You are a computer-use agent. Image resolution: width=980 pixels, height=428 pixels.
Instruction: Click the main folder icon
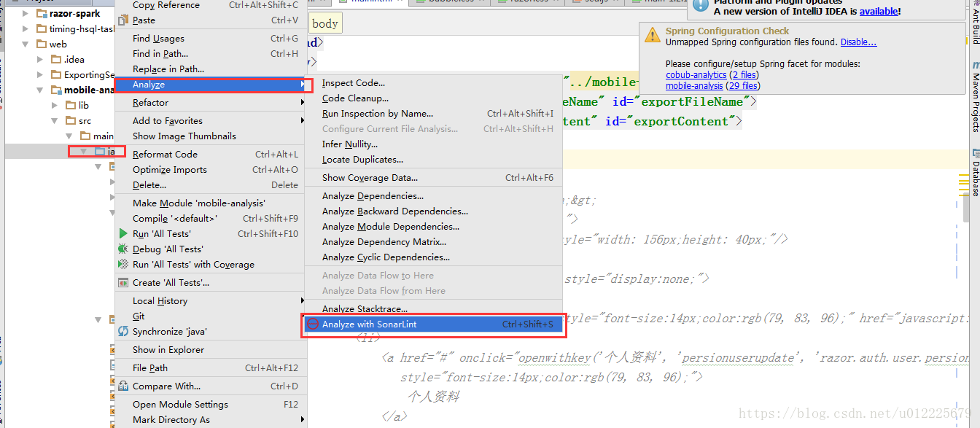click(86, 136)
